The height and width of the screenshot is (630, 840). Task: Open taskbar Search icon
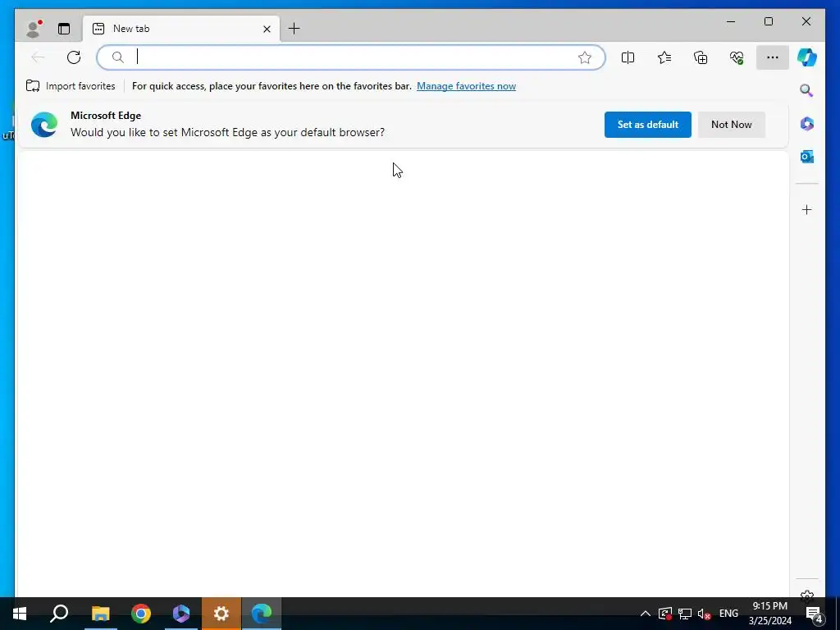(x=59, y=614)
